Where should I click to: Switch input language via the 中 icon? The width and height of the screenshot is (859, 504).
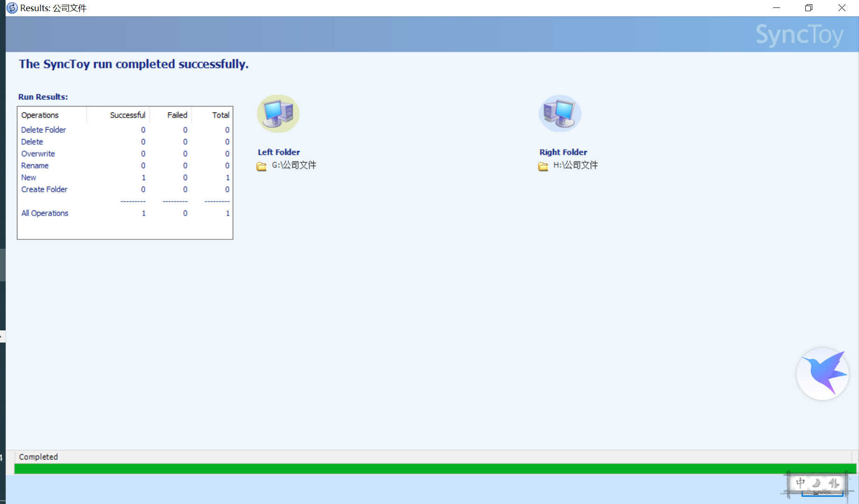tap(800, 483)
